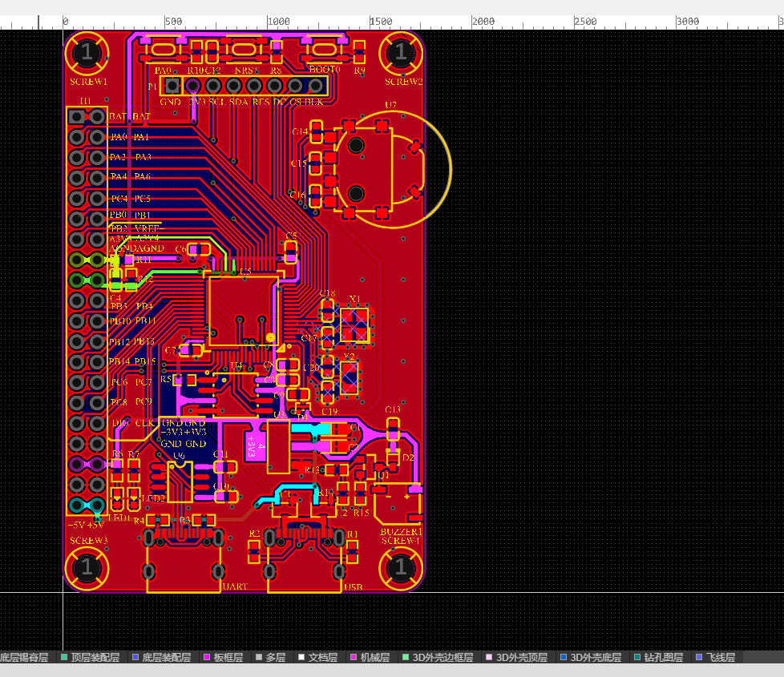Select the X1 crystal footprint
The width and height of the screenshot is (784, 677).
(354, 324)
